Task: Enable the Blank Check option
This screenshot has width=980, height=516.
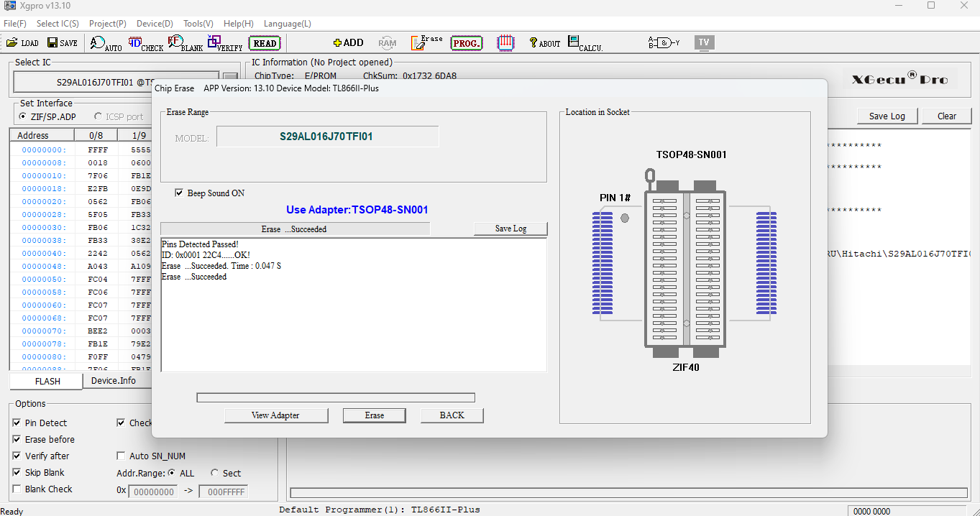Action: [x=17, y=489]
